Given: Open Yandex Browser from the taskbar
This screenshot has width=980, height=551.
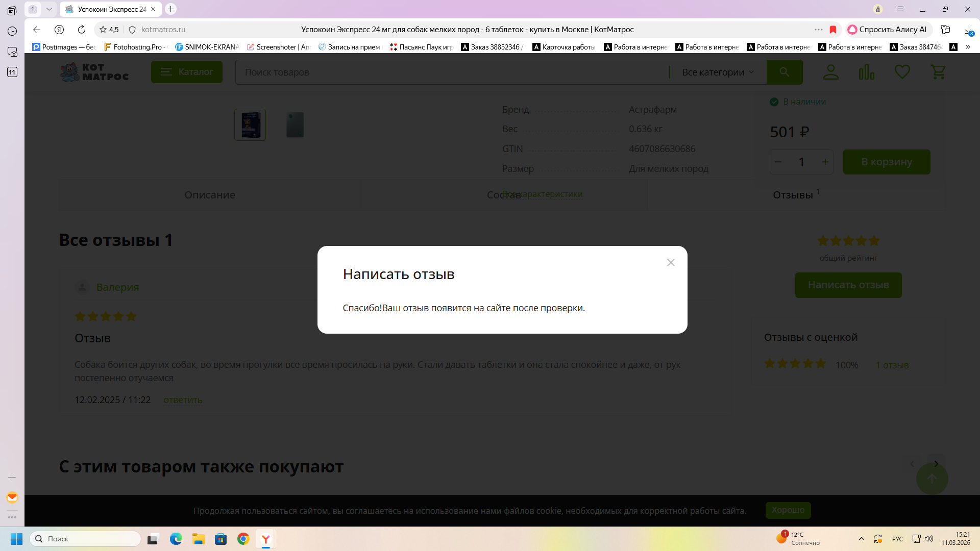Looking at the screenshot, I should [266, 539].
